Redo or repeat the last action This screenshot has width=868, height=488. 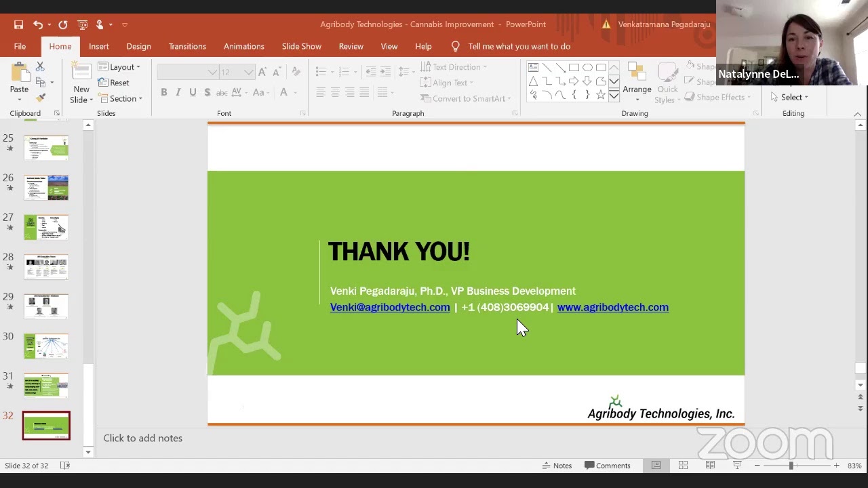point(62,24)
